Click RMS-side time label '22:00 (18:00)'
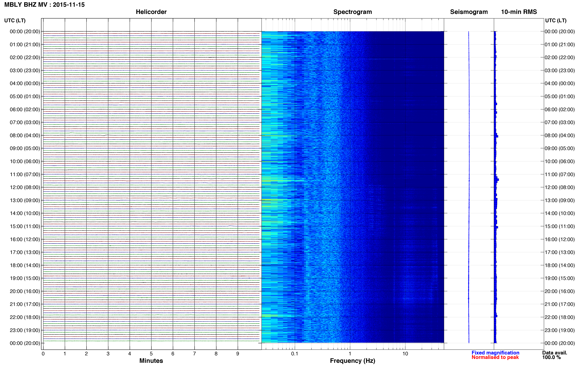Viewport: 588px width, 368px height. click(560, 317)
